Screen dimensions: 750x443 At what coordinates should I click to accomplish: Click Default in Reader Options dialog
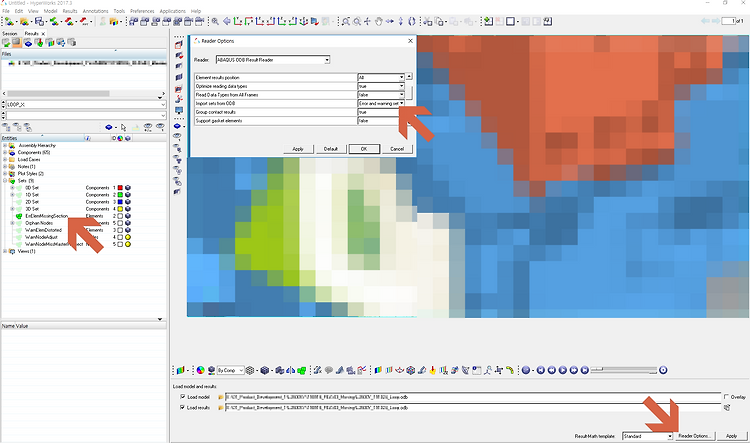pos(331,149)
